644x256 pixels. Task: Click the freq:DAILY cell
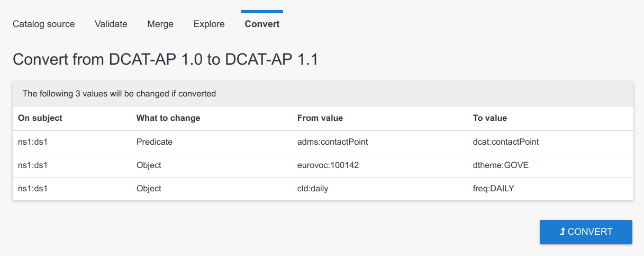point(494,189)
